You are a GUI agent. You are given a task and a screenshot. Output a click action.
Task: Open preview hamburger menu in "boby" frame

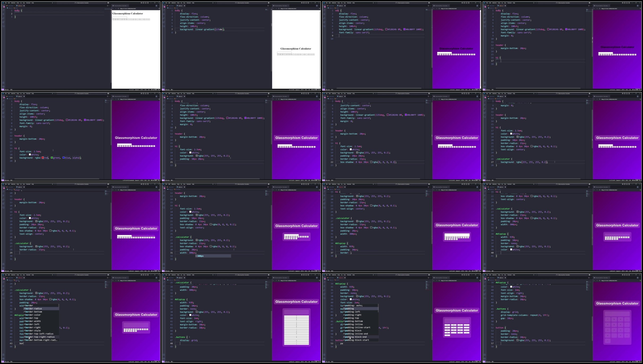(x=159, y=8)
